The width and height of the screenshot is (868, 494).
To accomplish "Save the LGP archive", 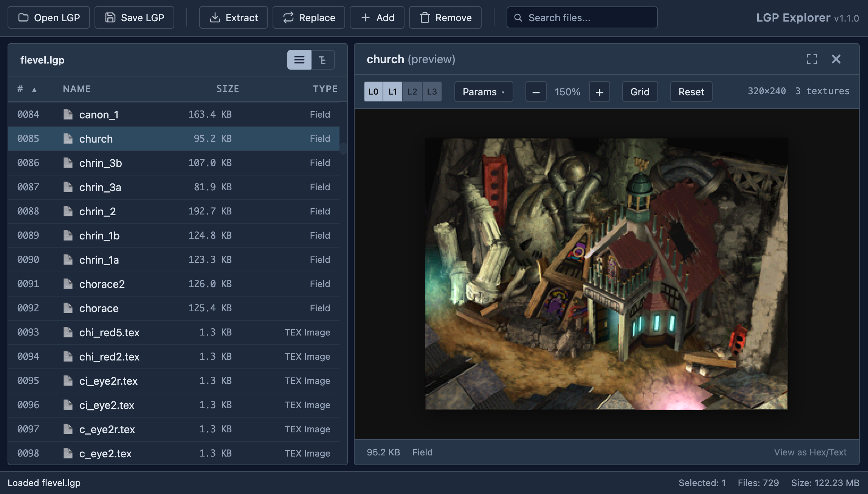I will pos(134,17).
